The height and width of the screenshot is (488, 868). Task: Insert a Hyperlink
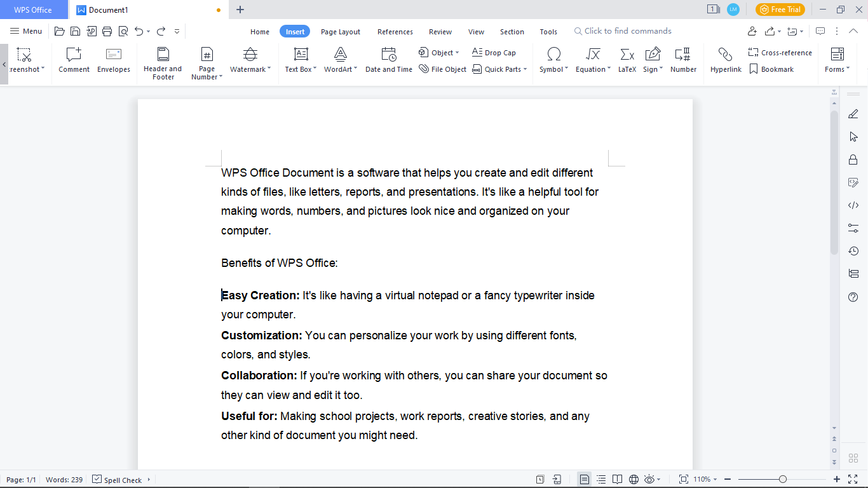pos(726,60)
